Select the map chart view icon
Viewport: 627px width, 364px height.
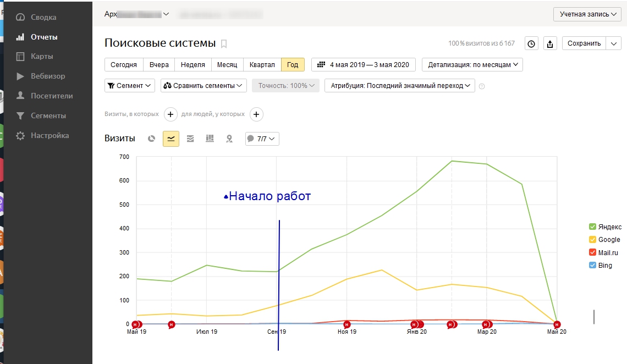(x=229, y=139)
